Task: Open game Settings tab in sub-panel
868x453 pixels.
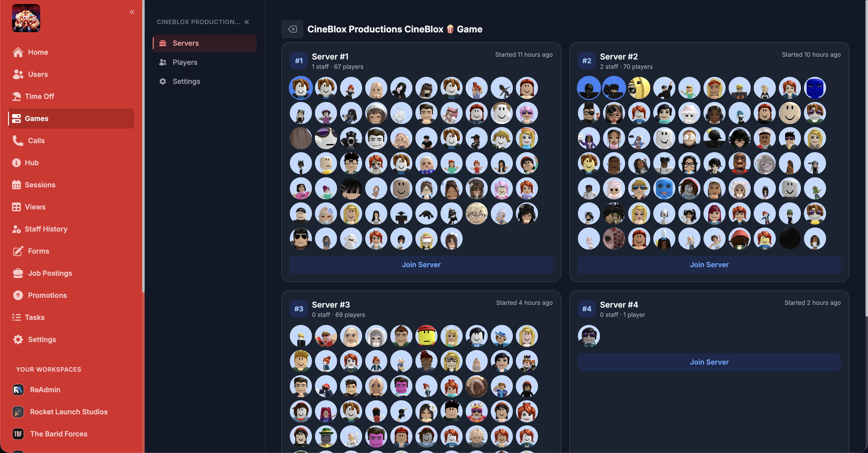Action: [x=204, y=81]
